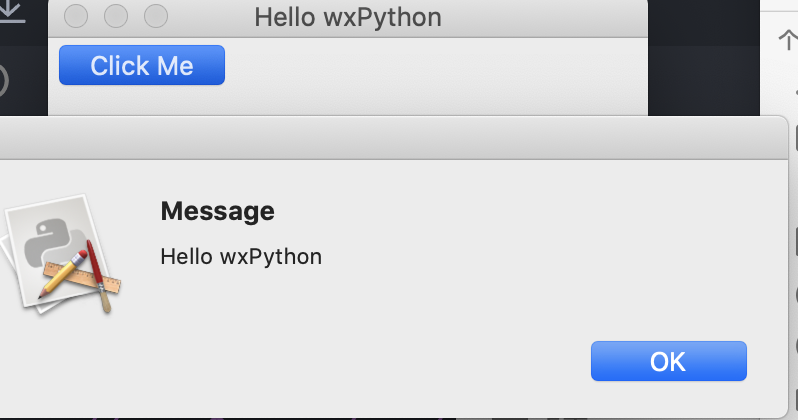This screenshot has width=798, height=420.
Task: Click the cut-off icon below the up arrow
Action: (795, 93)
